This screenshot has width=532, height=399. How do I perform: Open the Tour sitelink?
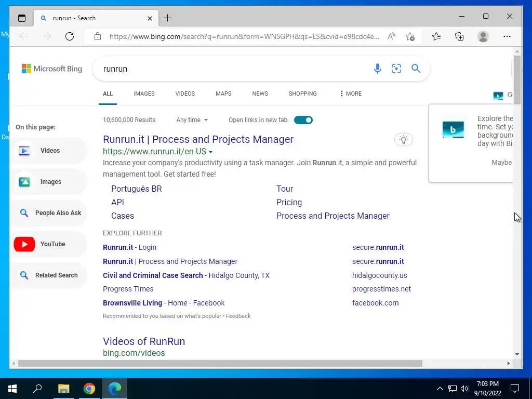[x=285, y=189]
